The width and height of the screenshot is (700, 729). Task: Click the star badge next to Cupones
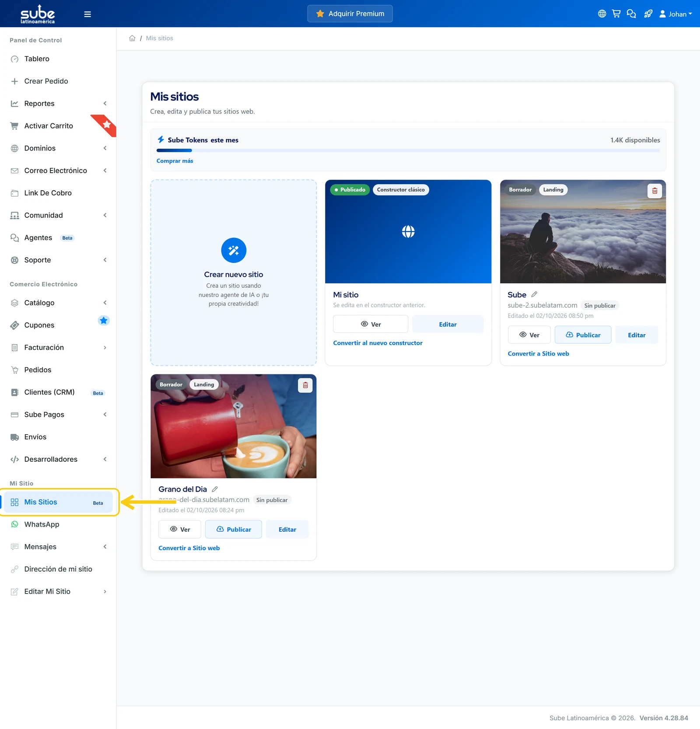104,321
